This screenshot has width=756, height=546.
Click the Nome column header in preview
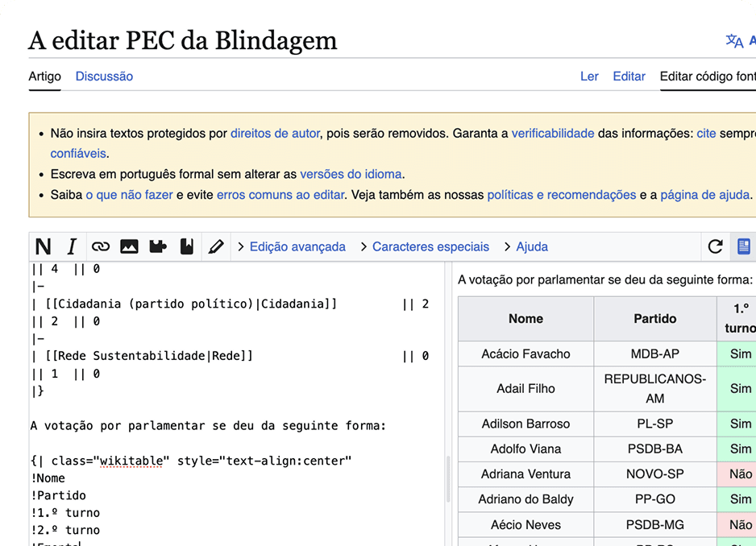(525, 319)
